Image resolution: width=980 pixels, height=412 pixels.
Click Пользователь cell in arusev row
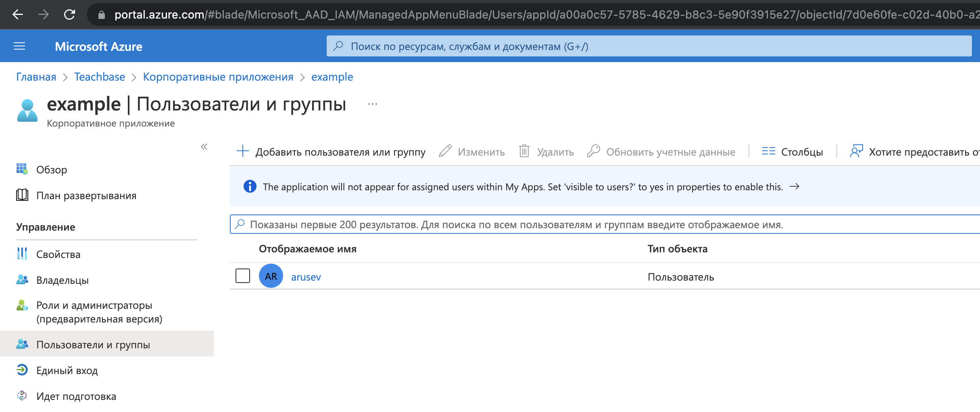pos(681,277)
